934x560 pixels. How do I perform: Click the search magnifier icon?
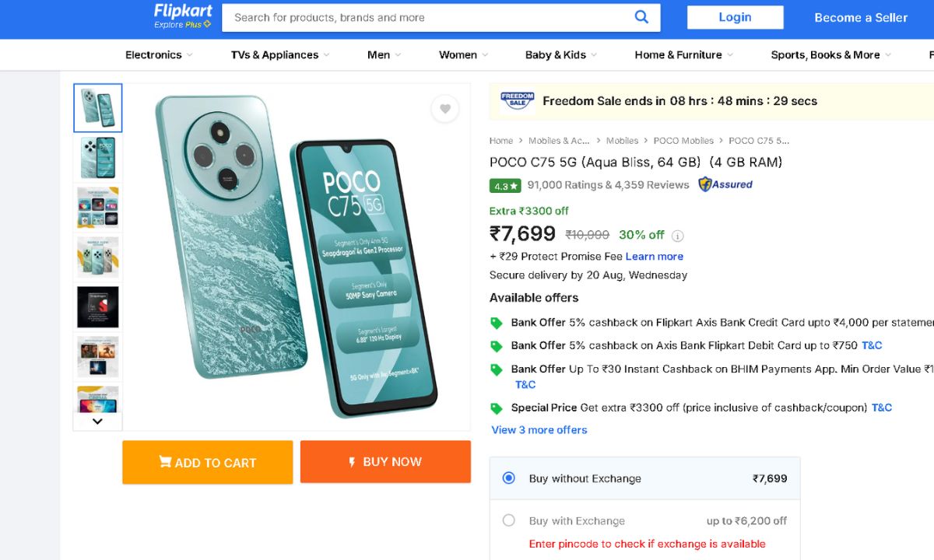[641, 17]
